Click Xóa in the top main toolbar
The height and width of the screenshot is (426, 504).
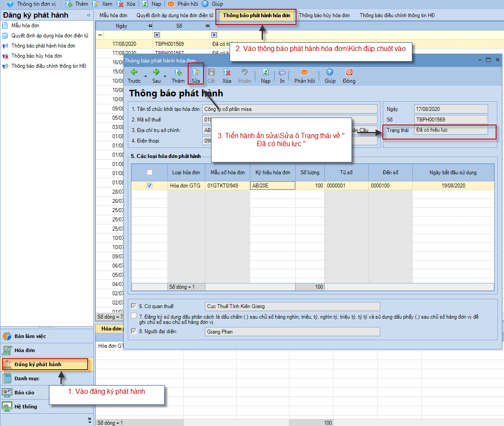pos(126,4)
